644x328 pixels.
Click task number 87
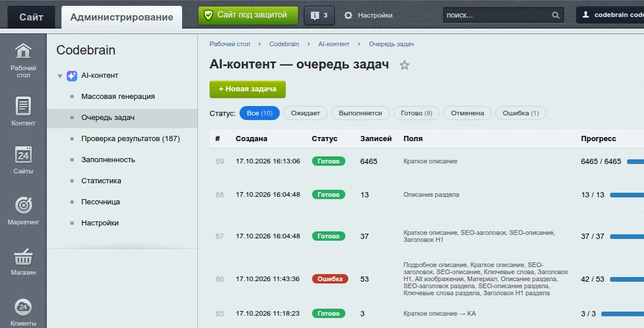pos(220,237)
